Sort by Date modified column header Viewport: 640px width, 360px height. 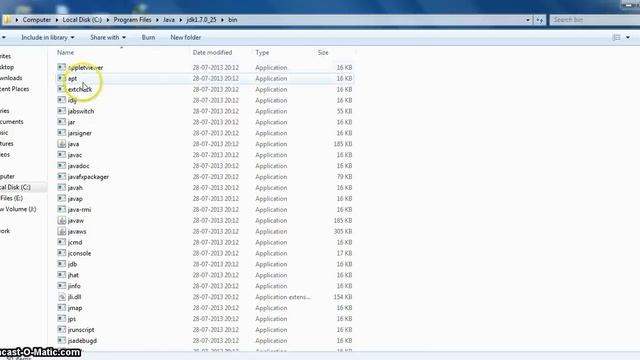click(x=212, y=53)
